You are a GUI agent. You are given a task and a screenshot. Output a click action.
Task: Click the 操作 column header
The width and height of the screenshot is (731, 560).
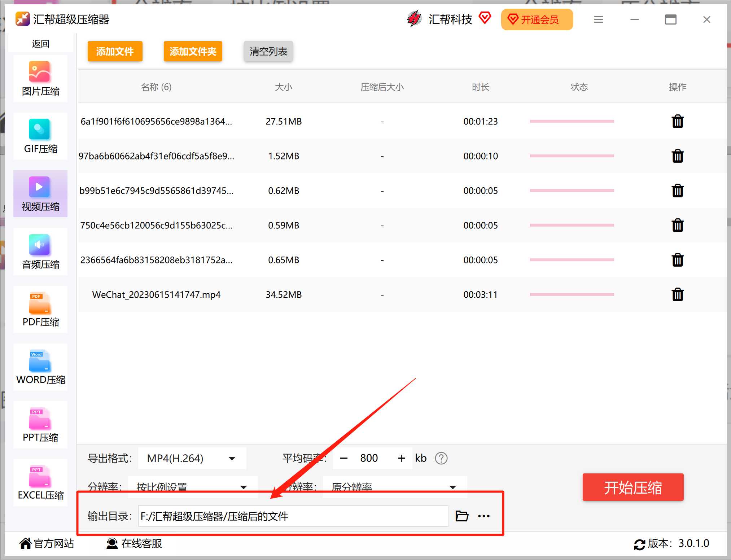pos(678,87)
